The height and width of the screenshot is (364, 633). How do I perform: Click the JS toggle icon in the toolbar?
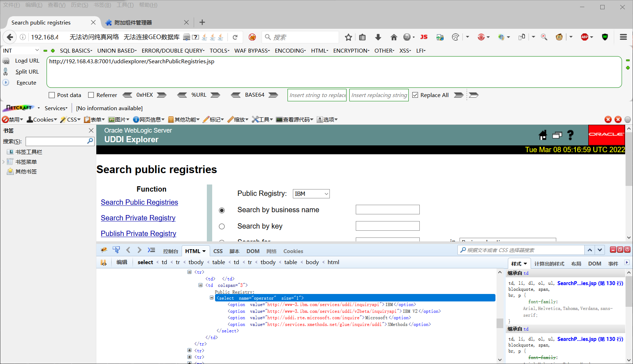coord(424,37)
